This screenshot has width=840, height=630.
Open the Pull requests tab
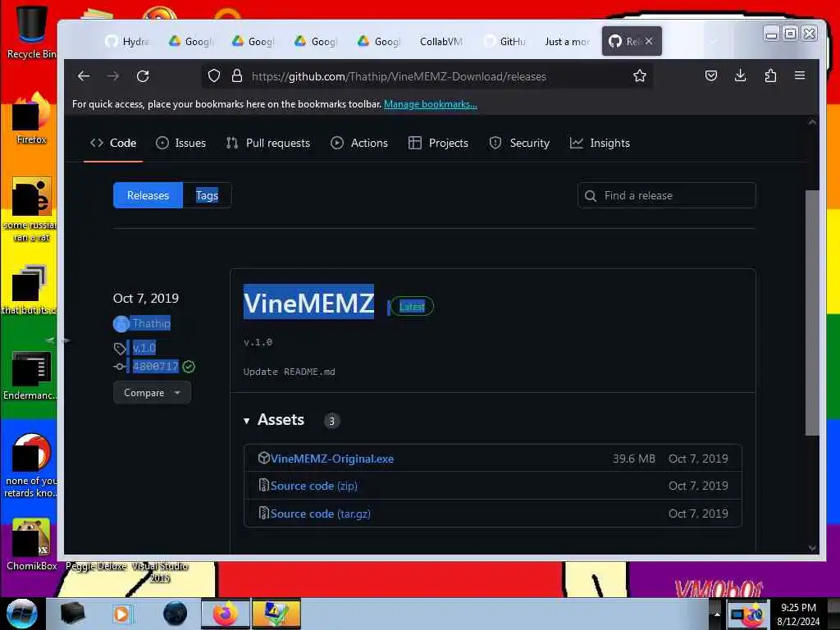click(268, 143)
